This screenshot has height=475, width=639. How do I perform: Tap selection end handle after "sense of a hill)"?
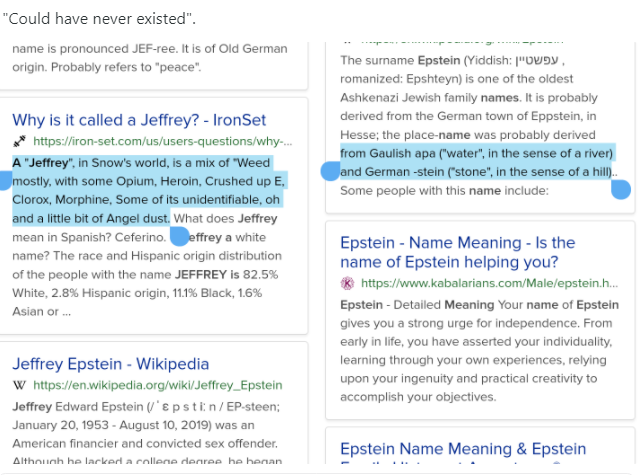[621, 190]
